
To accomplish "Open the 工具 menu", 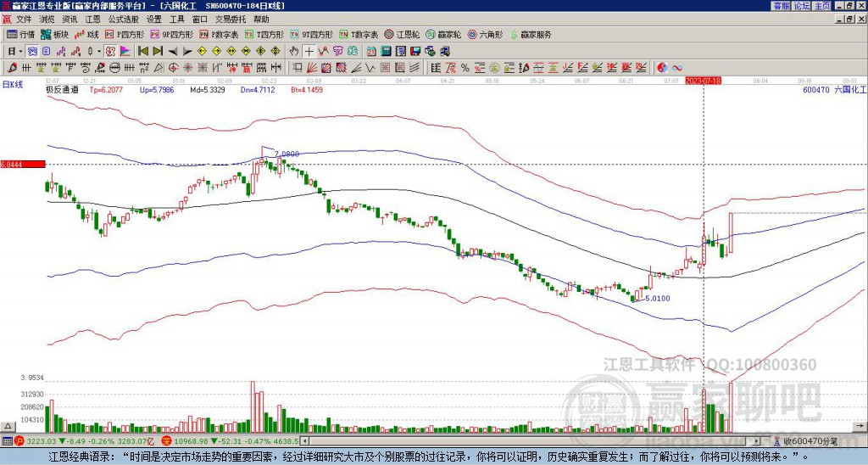I will 177,20.
